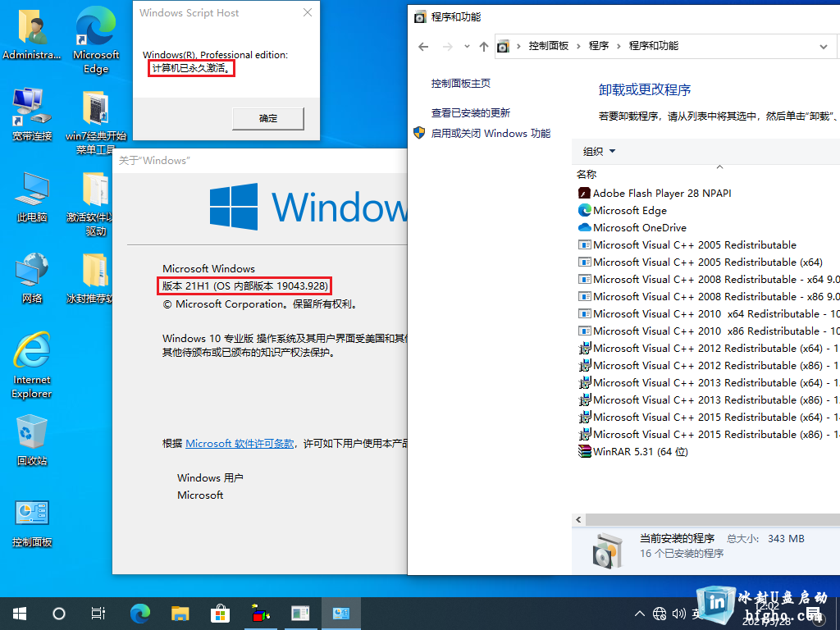The width and height of the screenshot is (840, 630).
Task: Click the Windows Start button
Action: pos(20,614)
